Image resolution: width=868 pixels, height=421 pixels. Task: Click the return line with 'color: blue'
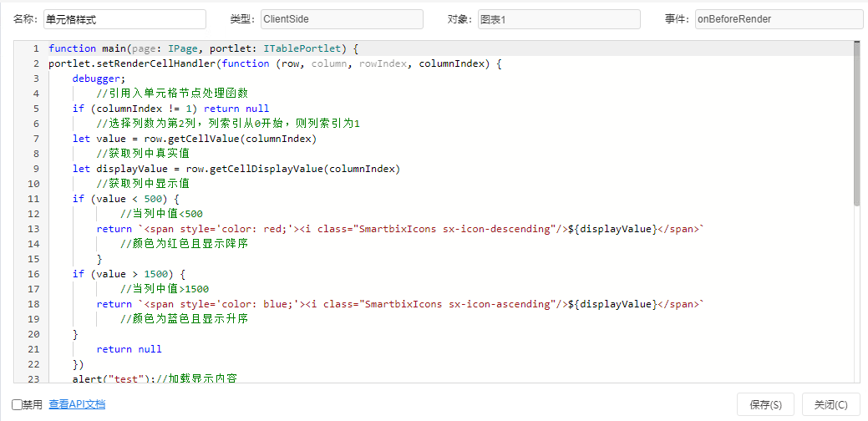(399, 304)
